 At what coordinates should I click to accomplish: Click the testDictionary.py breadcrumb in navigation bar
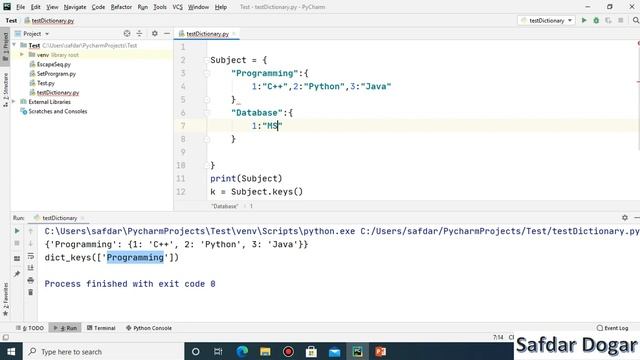pyautogui.click(x=49, y=20)
